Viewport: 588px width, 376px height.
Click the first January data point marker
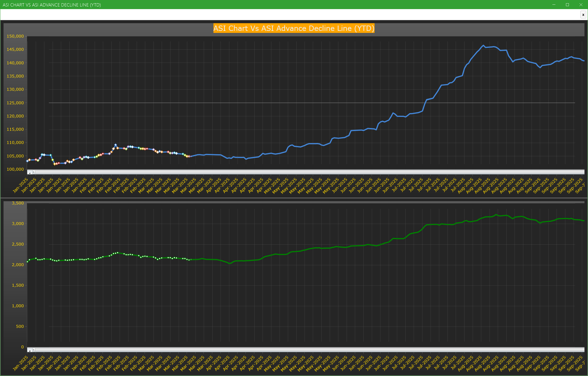27,161
